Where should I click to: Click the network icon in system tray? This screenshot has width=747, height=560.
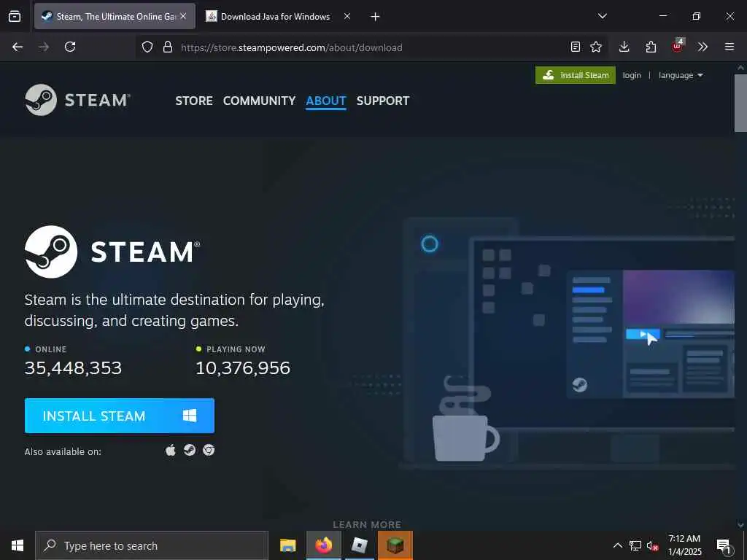coord(635,545)
